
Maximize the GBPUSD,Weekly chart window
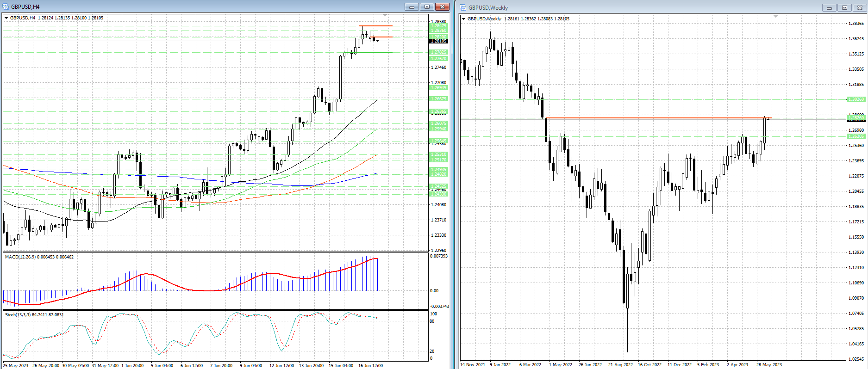point(844,8)
